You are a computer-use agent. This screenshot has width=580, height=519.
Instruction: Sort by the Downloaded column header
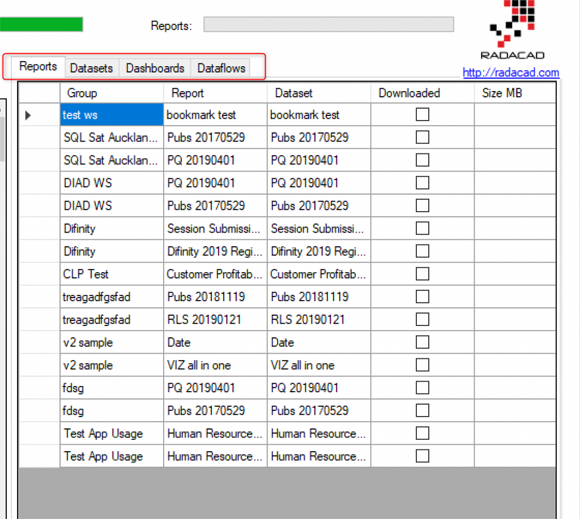click(x=422, y=93)
